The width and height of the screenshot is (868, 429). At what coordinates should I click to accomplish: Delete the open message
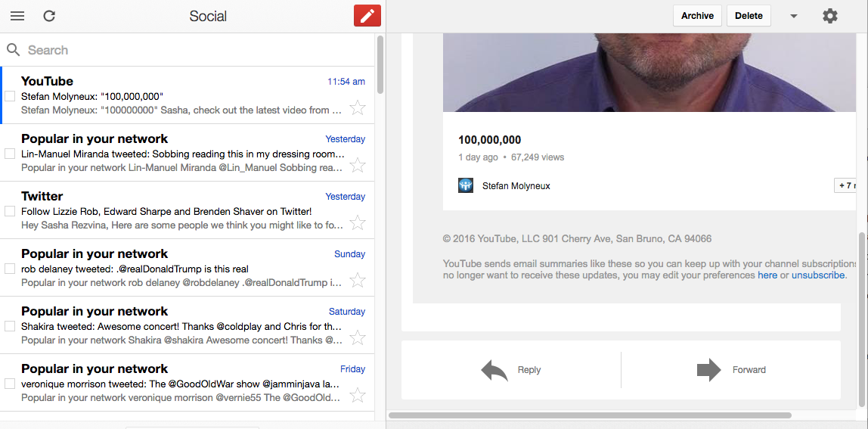click(749, 16)
